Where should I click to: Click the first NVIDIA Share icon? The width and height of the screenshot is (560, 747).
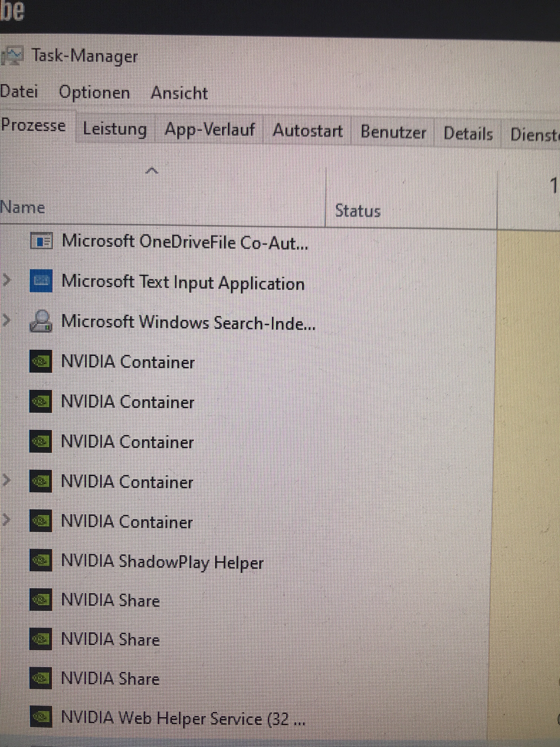(41, 600)
